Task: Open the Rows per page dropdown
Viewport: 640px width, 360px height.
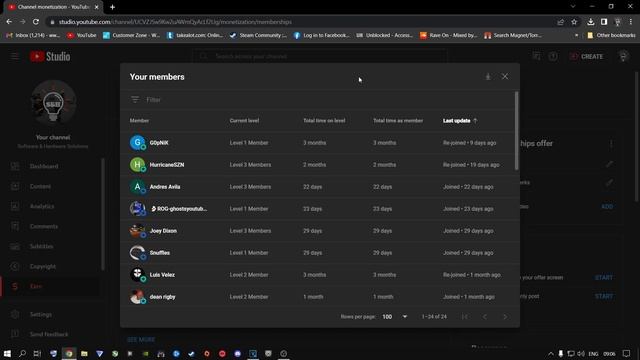Action: tap(395, 317)
